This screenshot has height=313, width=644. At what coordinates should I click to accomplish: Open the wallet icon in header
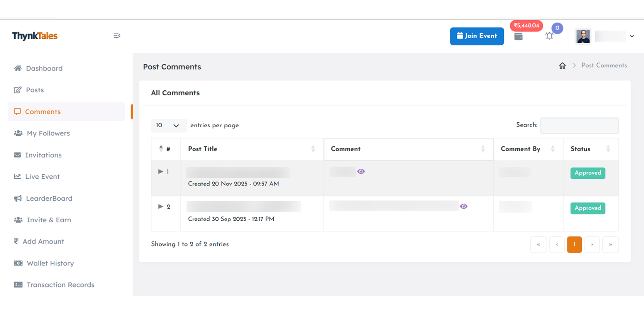tap(518, 37)
